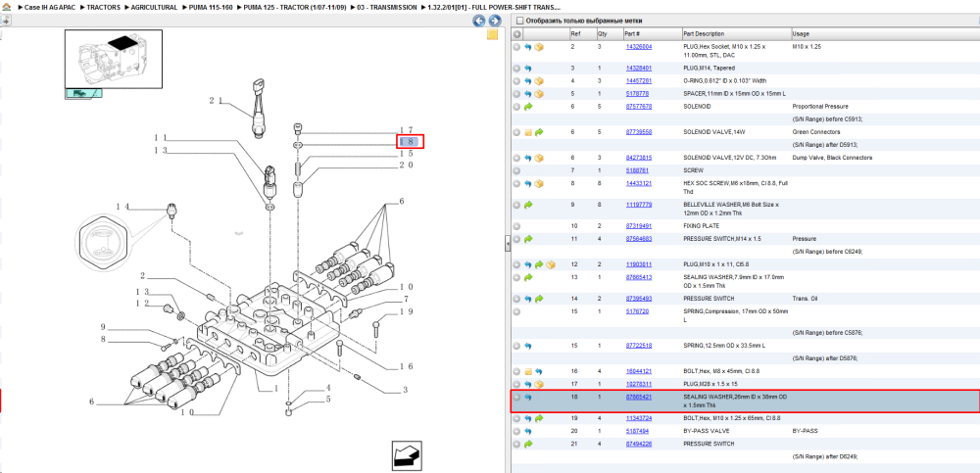The image size is (980, 473).
Task: Open the '03 - TRANSMISSION' breadcrumb item
Action: click(387, 8)
